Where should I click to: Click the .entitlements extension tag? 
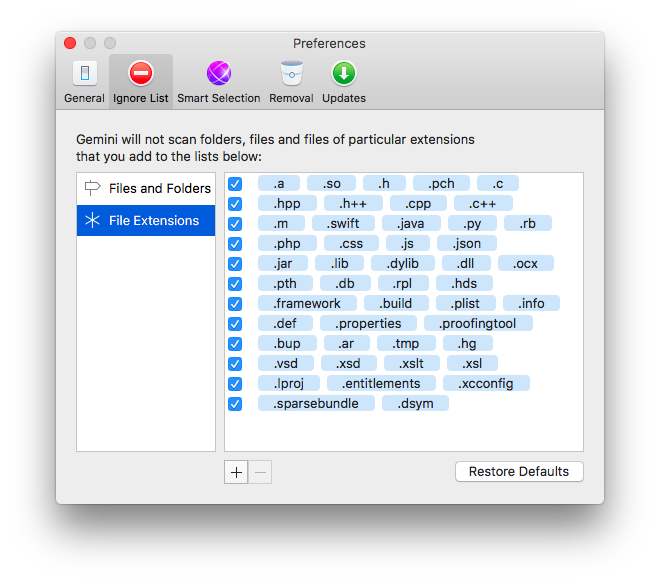pyautogui.click(x=381, y=384)
